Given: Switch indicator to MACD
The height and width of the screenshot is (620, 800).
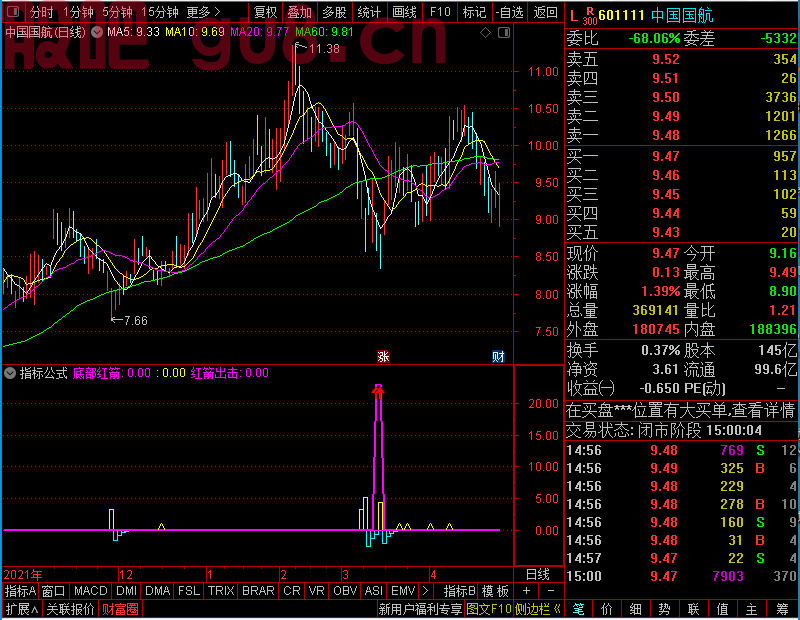Looking at the screenshot, I should pyautogui.click(x=90, y=591).
